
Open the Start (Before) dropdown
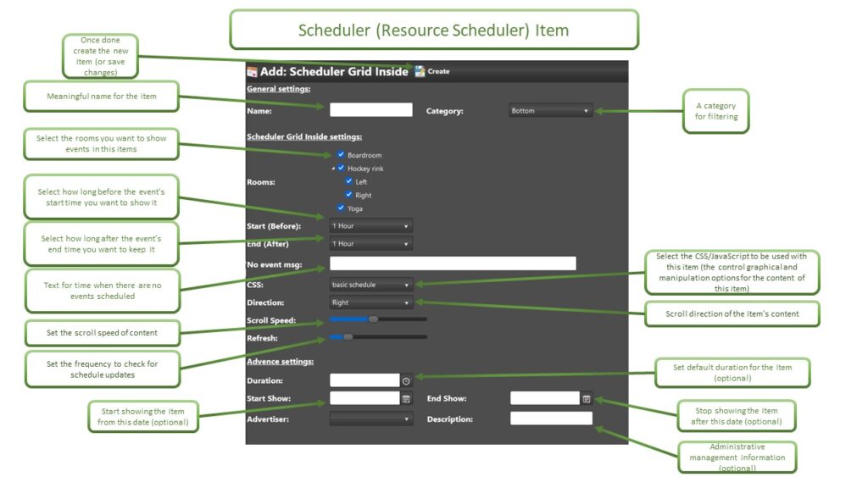(x=370, y=226)
